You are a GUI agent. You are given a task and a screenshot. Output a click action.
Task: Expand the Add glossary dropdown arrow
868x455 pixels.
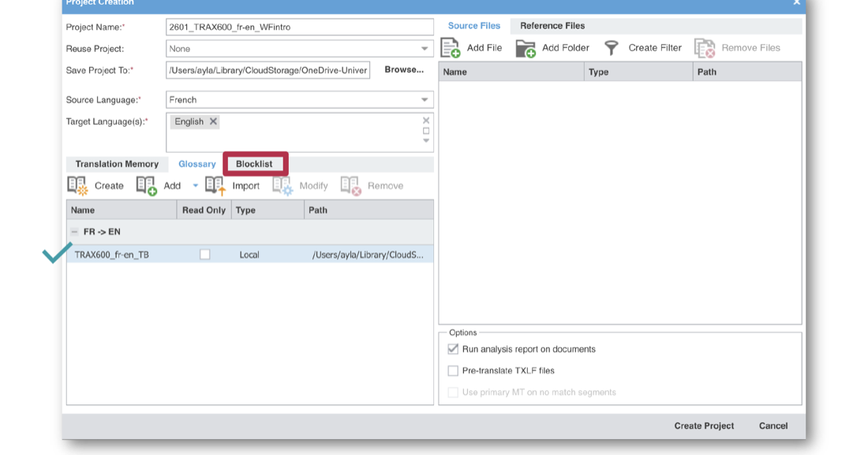point(195,185)
